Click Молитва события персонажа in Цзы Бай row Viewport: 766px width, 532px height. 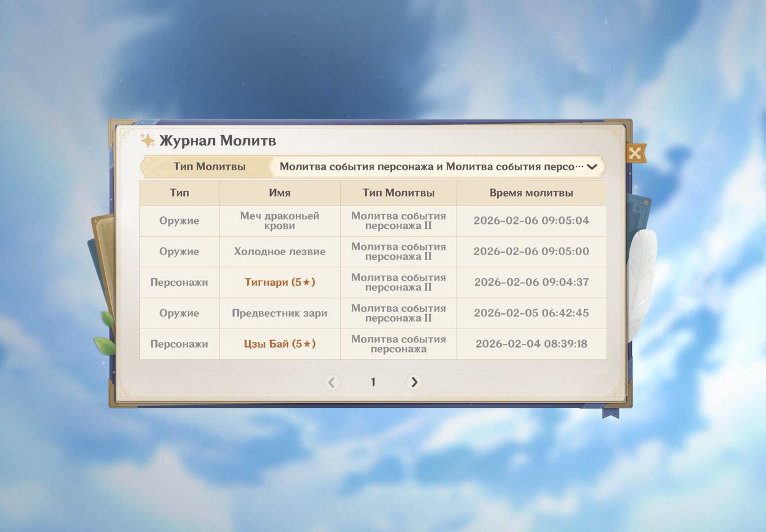click(398, 344)
